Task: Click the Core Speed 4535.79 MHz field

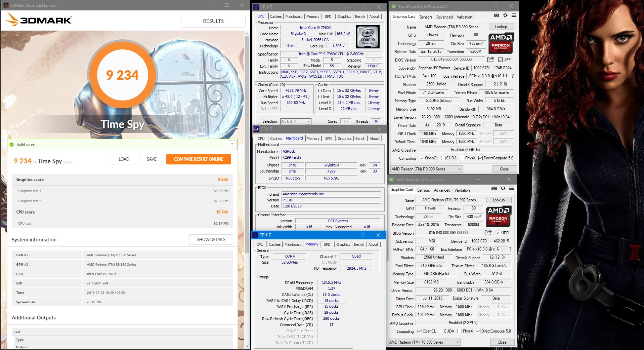Action: pos(296,91)
